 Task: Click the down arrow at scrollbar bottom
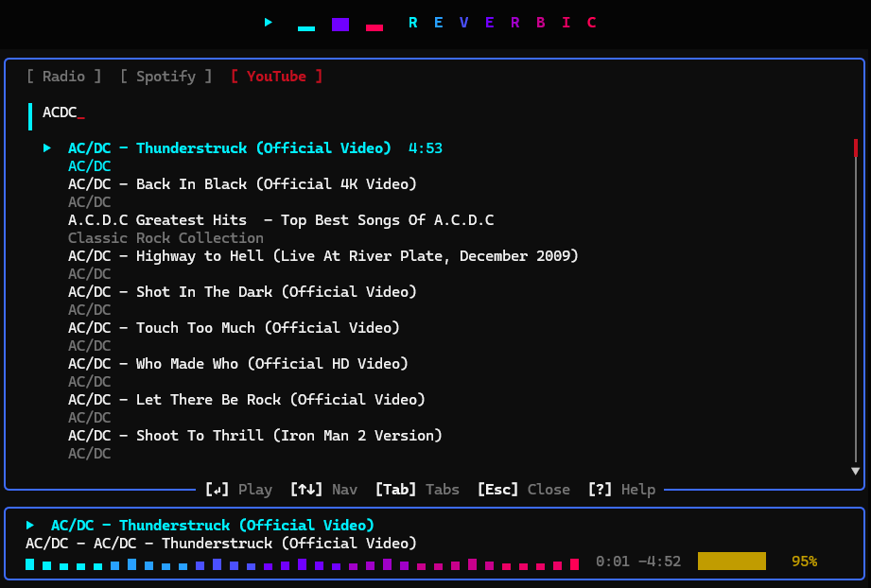click(x=856, y=471)
